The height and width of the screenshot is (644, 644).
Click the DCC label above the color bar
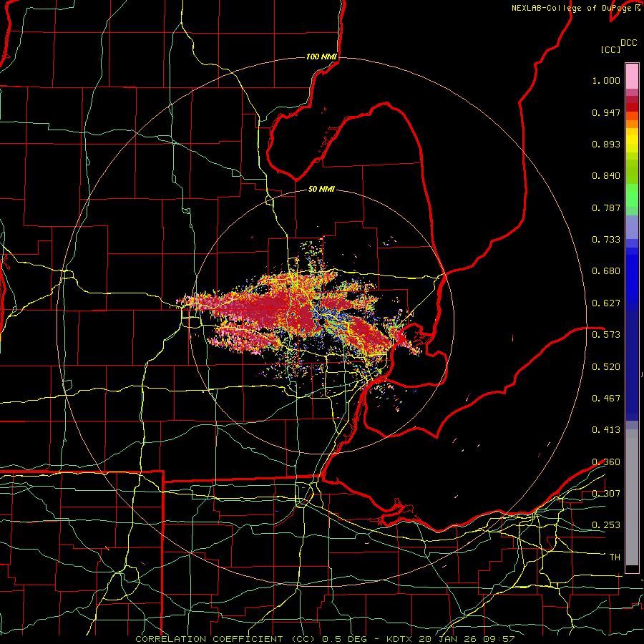click(628, 43)
